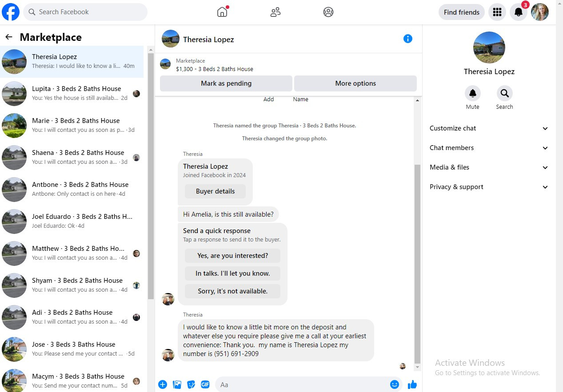The height and width of the screenshot is (392, 563).
Task: Open the Theresia Lopez conversation in list
Action: click(72, 61)
